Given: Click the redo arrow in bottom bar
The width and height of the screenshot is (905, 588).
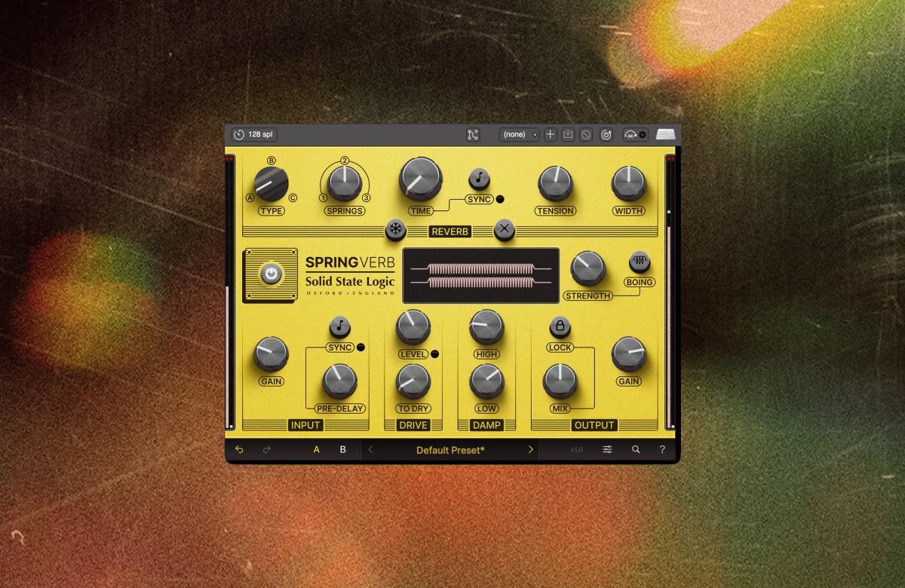Looking at the screenshot, I should 266,449.
